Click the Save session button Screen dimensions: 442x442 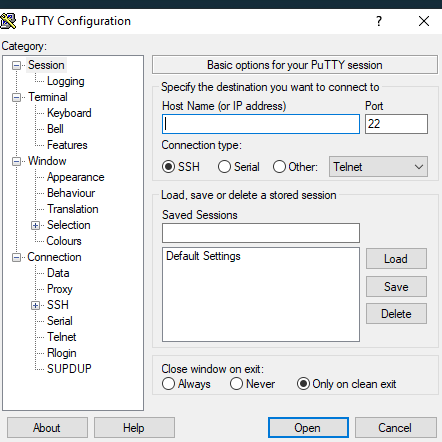396,287
